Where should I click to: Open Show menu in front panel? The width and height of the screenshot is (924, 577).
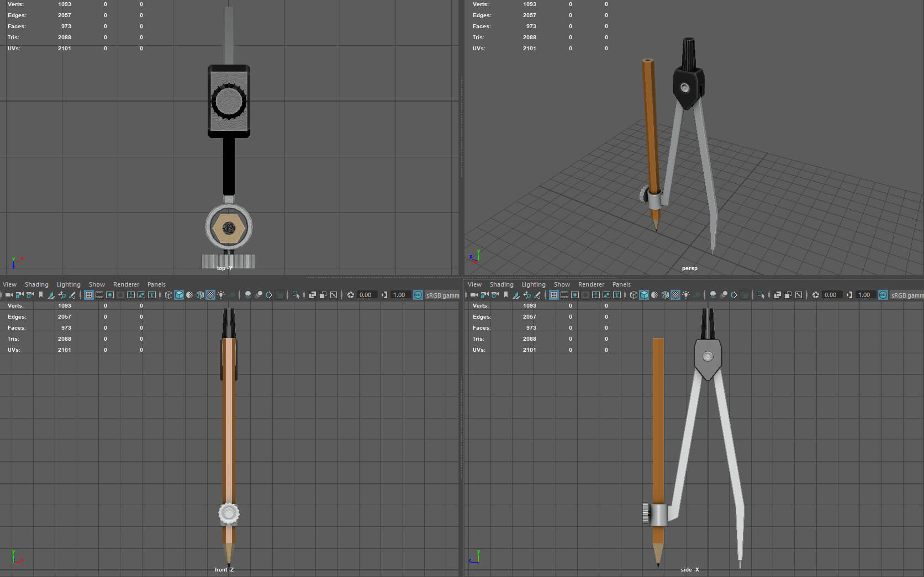97,284
